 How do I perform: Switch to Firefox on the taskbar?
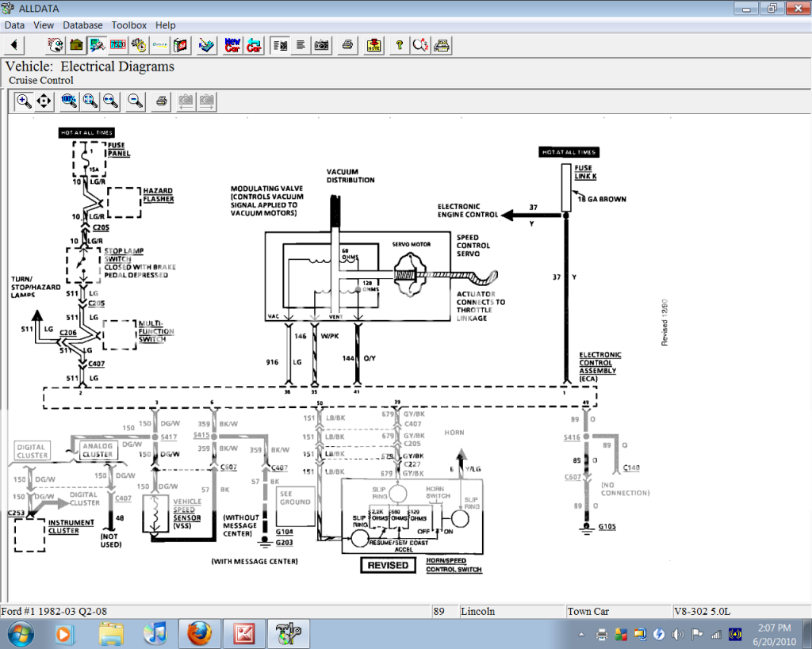click(199, 634)
